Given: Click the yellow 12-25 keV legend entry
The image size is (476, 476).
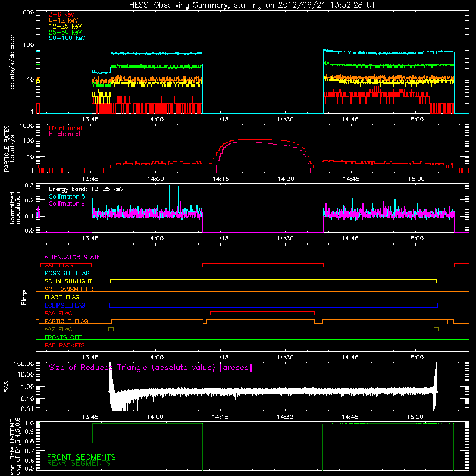Looking at the screenshot, I should [x=65, y=26].
